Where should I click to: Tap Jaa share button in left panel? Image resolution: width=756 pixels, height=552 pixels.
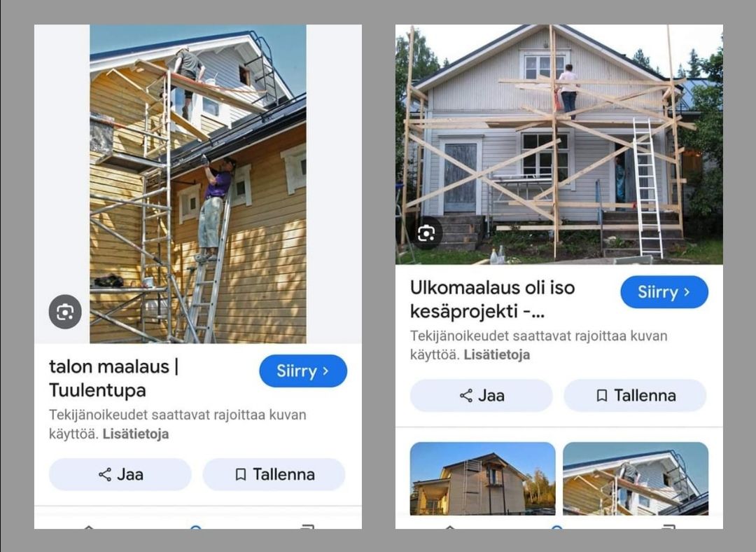coord(120,474)
